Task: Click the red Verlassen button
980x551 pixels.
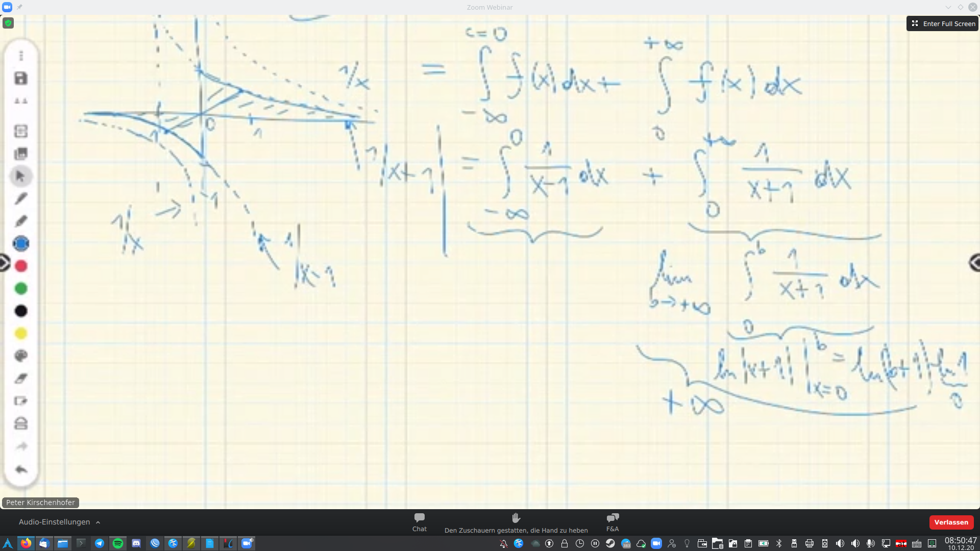Action: (x=951, y=522)
